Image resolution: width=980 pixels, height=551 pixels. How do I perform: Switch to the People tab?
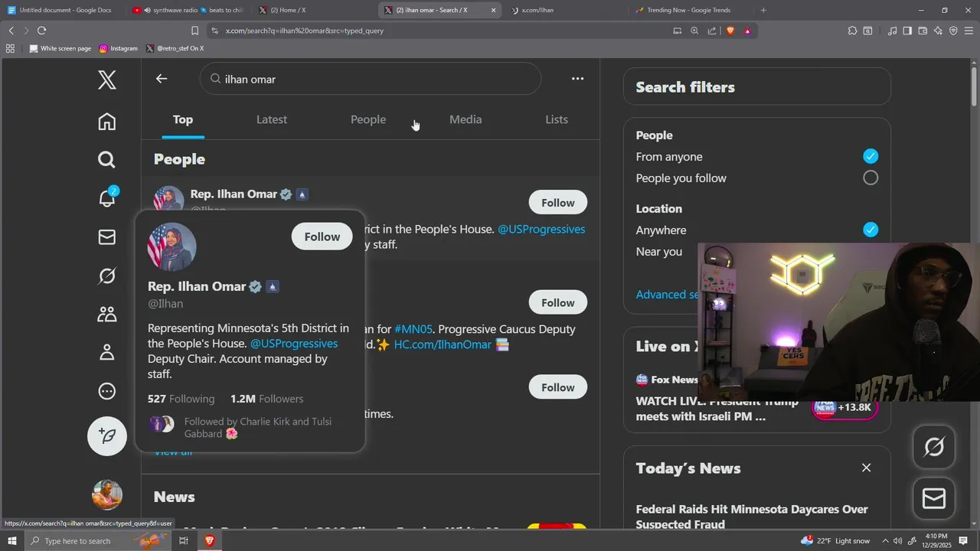click(x=368, y=119)
